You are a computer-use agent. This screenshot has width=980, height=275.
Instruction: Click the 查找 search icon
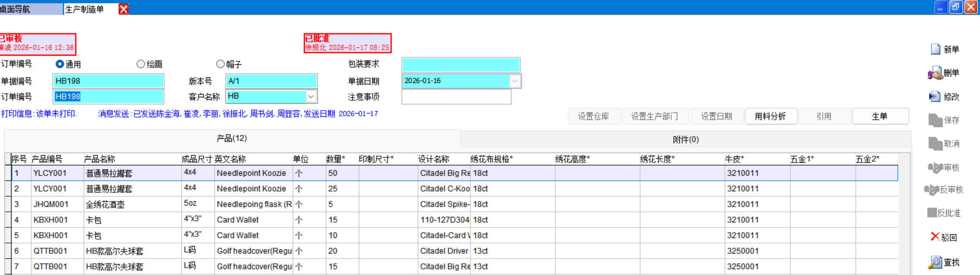coord(935,262)
